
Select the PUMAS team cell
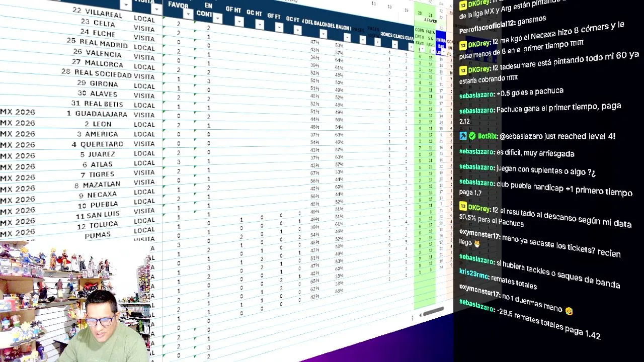(97, 235)
